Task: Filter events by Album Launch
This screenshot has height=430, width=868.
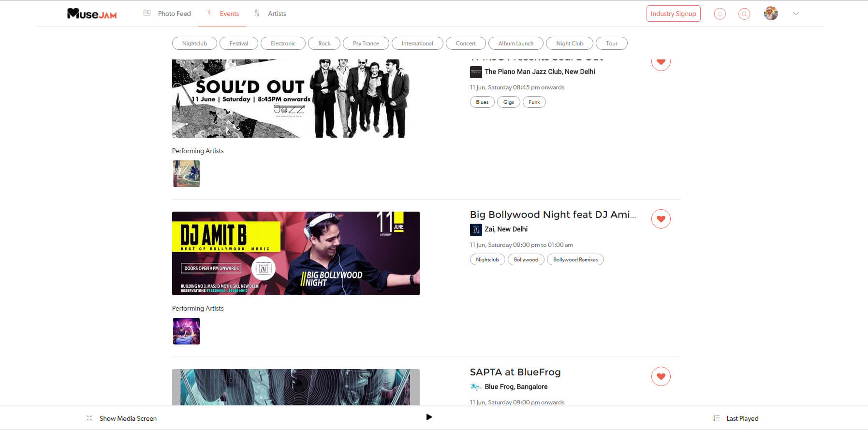Action: click(516, 43)
